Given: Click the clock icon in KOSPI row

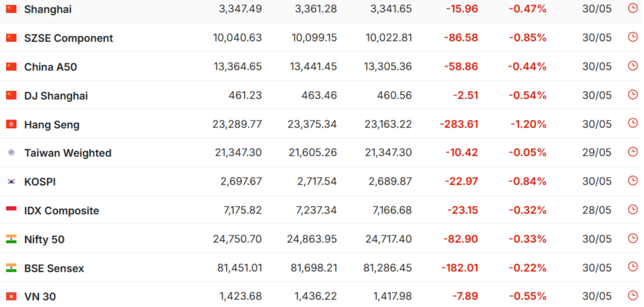Looking at the screenshot, I should click(x=632, y=181).
